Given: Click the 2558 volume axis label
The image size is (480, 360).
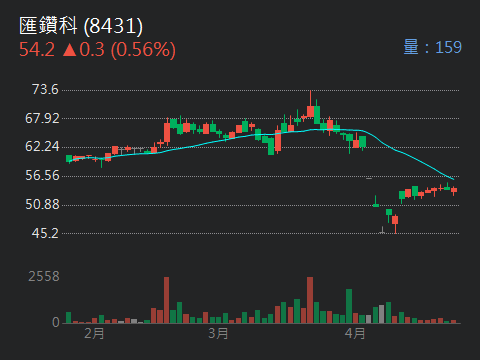Looking at the screenshot, I should pos(44,277).
